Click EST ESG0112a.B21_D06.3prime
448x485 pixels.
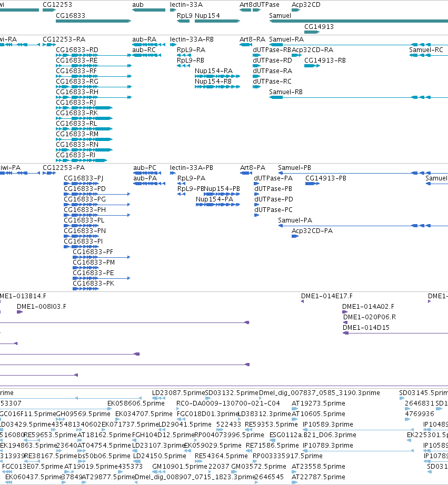click(313, 435)
